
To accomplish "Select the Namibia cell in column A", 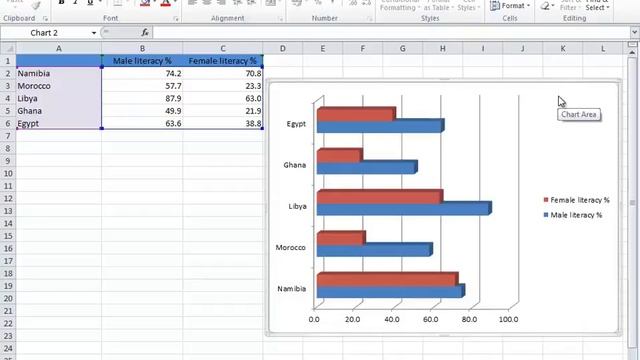I will pyautogui.click(x=59, y=73).
